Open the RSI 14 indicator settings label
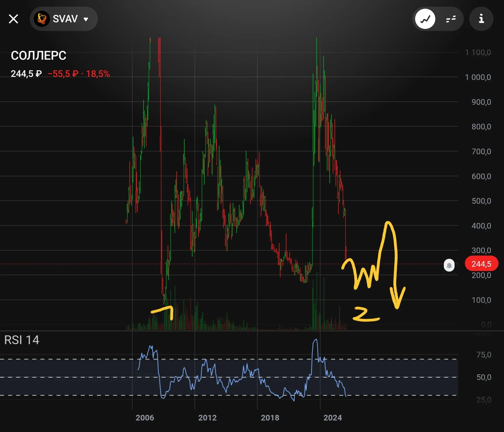504x432 pixels. point(22,340)
